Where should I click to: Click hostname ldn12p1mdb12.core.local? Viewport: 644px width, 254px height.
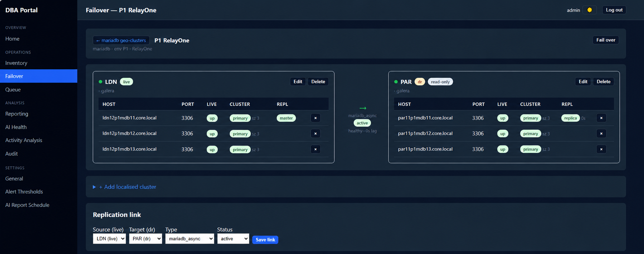pyautogui.click(x=129, y=133)
